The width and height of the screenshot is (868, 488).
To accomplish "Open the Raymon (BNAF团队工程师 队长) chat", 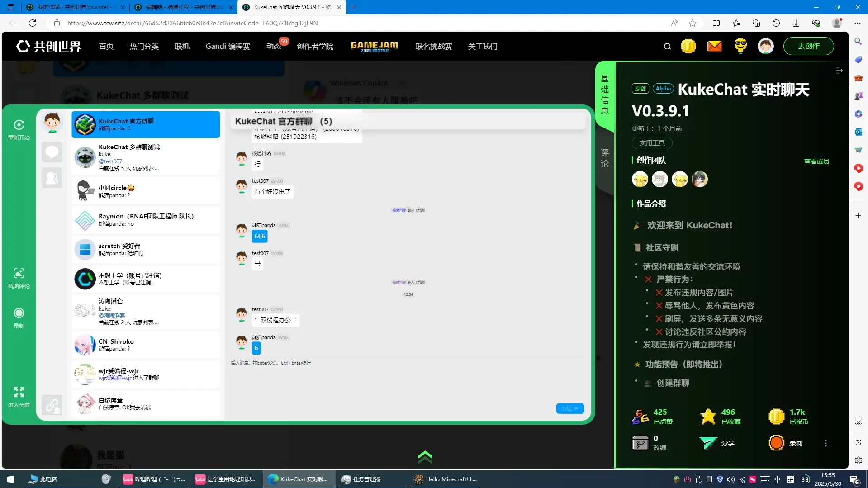I will click(x=146, y=220).
